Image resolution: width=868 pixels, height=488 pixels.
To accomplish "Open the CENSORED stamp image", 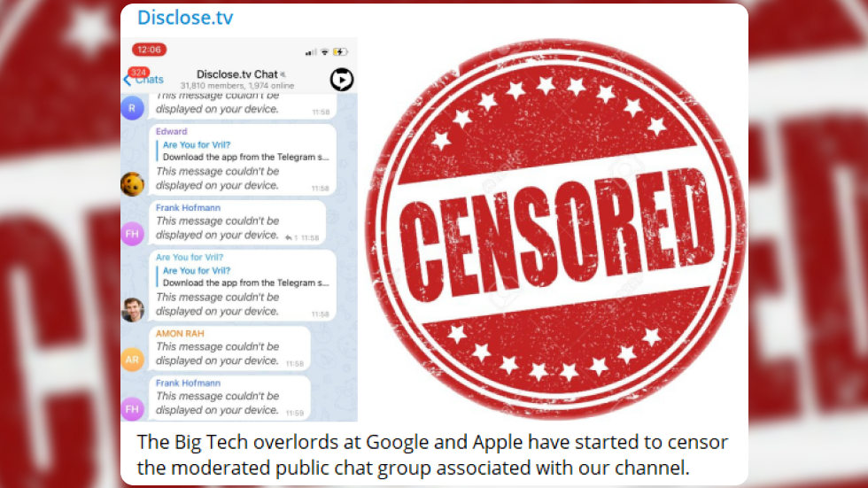I will click(x=555, y=228).
